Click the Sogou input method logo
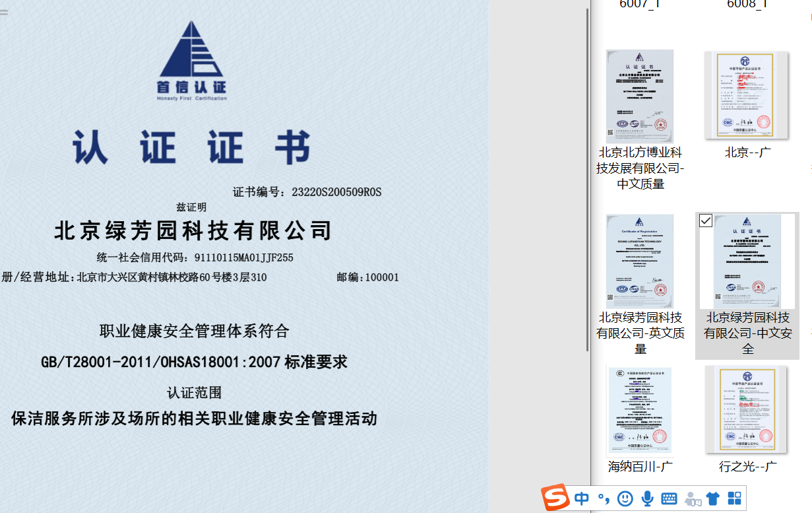This screenshot has width=812, height=513. tap(555, 498)
